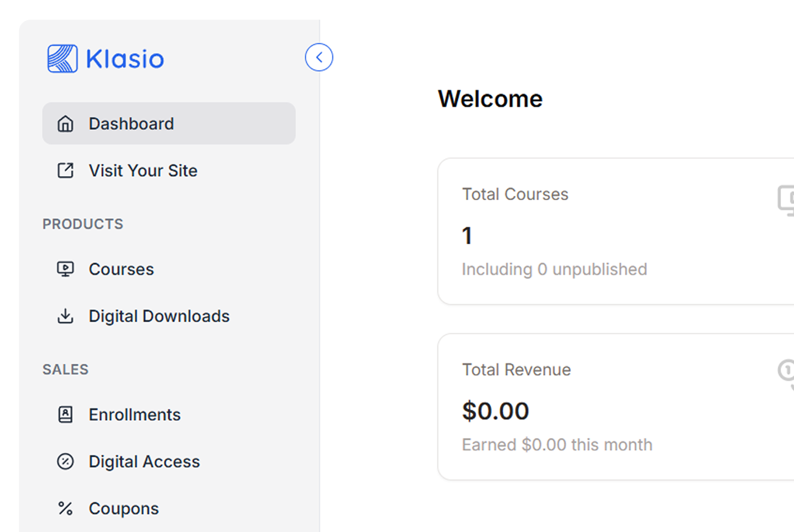794x532 pixels.
Task: Go to Digital Downloads text label
Action: (159, 316)
